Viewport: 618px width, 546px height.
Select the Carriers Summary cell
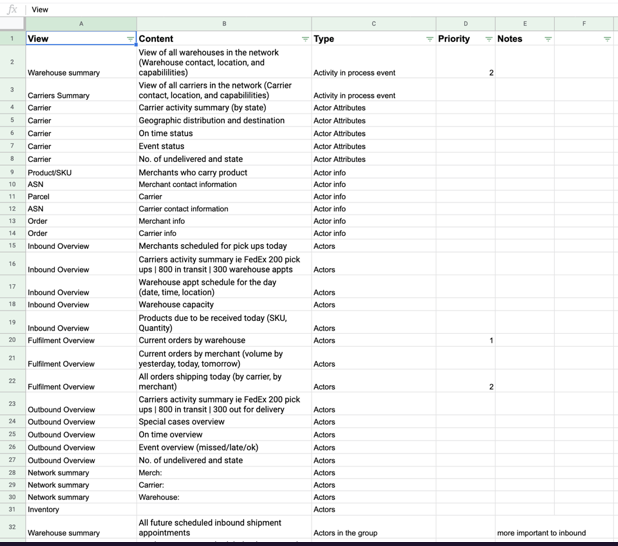click(81, 89)
